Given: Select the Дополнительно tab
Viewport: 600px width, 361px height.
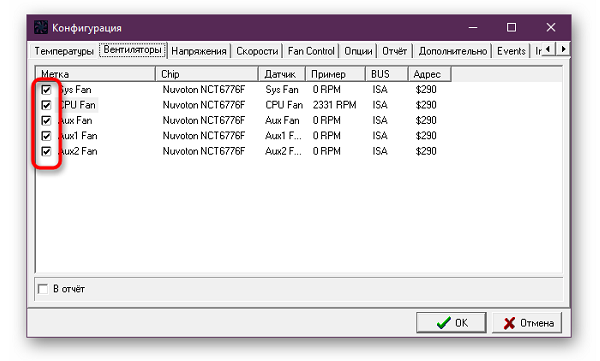Looking at the screenshot, I should point(453,51).
